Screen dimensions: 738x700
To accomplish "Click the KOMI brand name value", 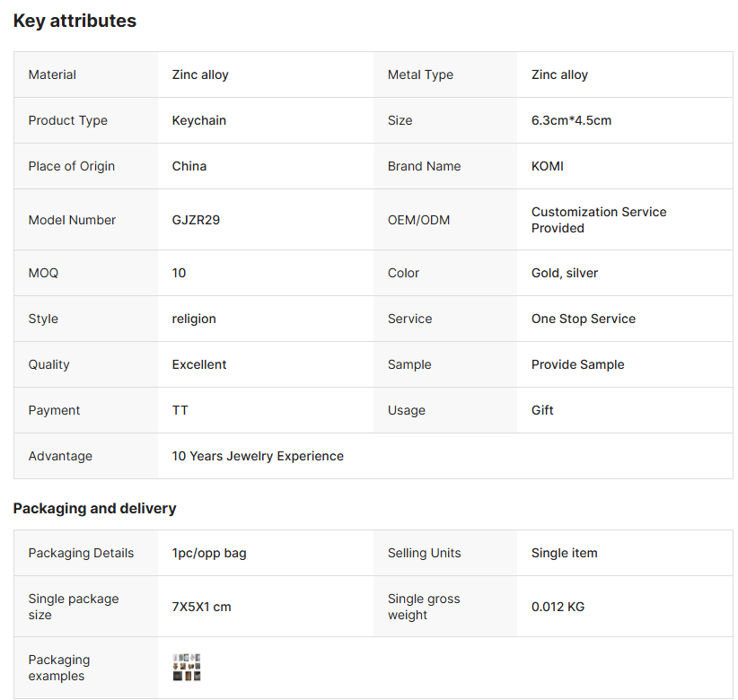I will pos(548,167).
